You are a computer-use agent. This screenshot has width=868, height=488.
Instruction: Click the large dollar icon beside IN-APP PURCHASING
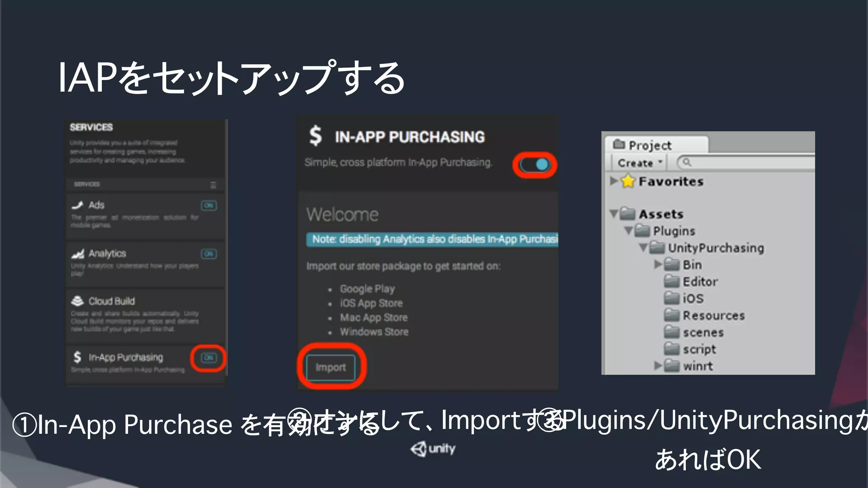pyautogui.click(x=315, y=136)
